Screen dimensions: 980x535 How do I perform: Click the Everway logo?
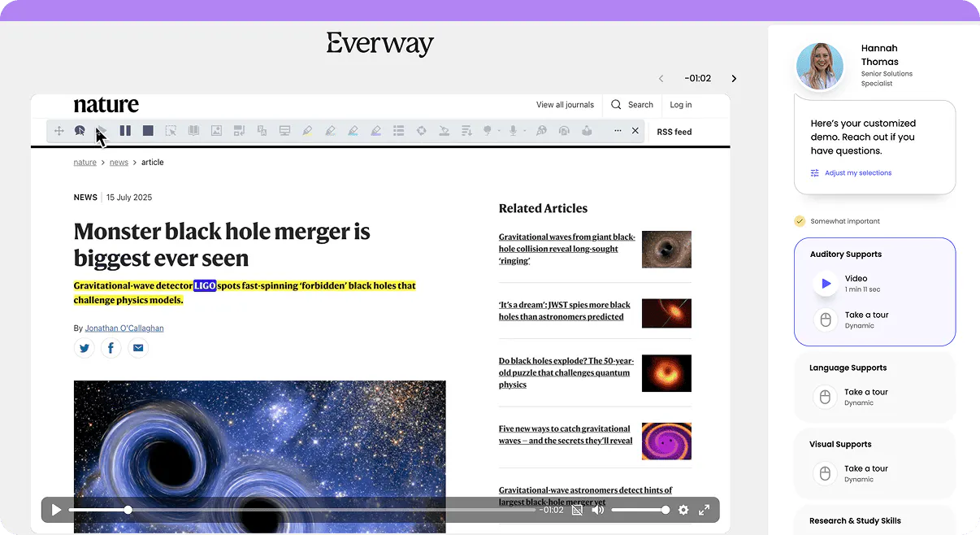380,45
